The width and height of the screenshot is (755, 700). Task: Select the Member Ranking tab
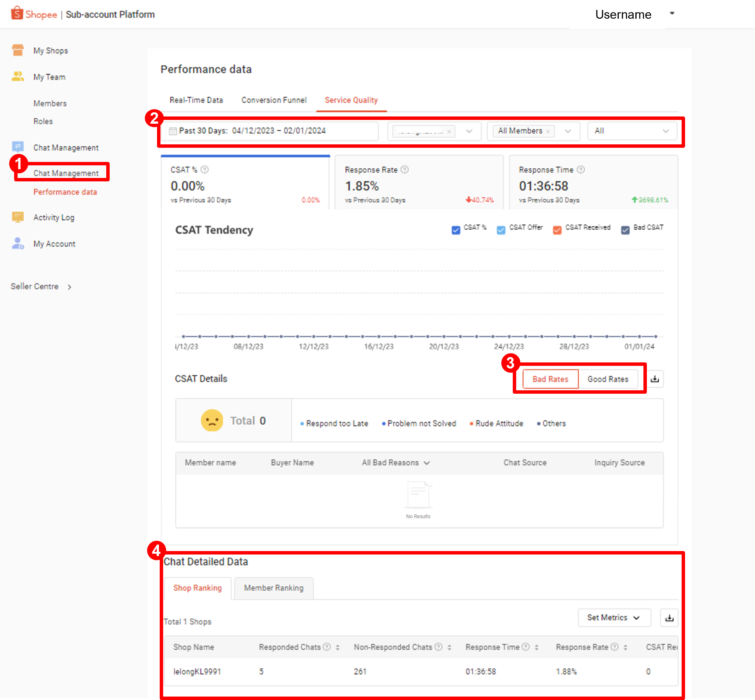pyautogui.click(x=274, y=588)
